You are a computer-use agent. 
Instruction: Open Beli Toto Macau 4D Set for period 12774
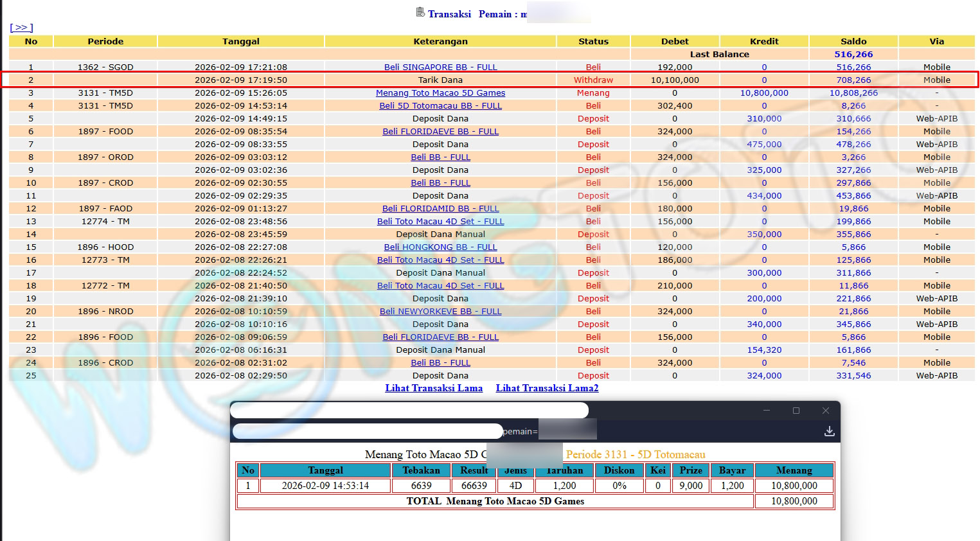[440, 222]
